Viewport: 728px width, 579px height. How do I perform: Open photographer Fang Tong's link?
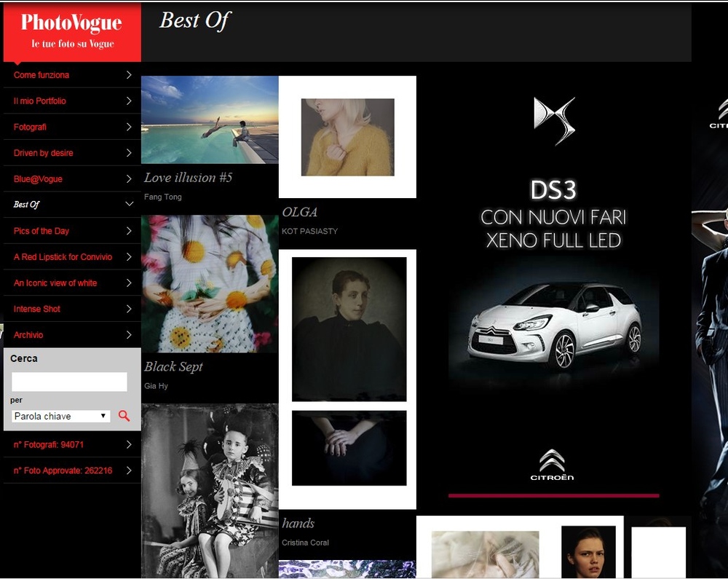tap(163, 197)
